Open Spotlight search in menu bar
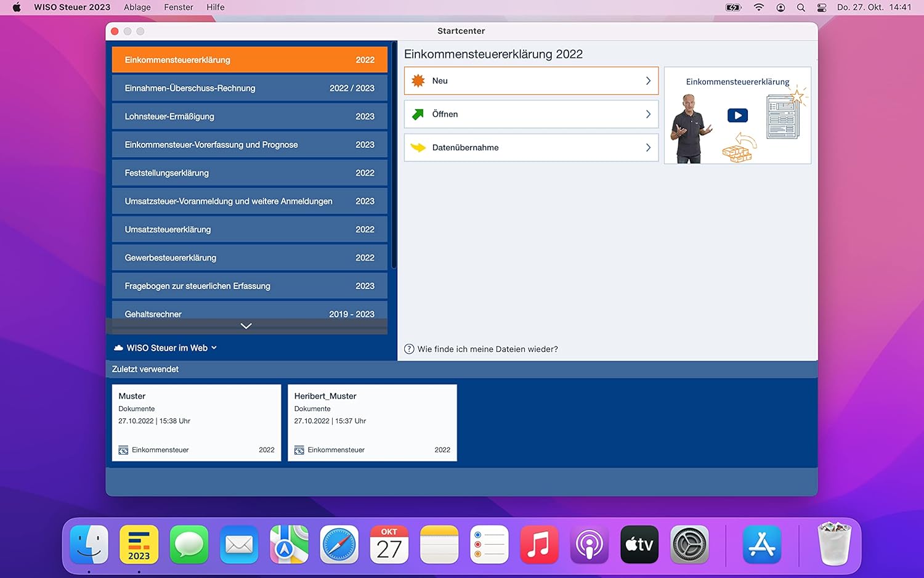 (801, 7)
